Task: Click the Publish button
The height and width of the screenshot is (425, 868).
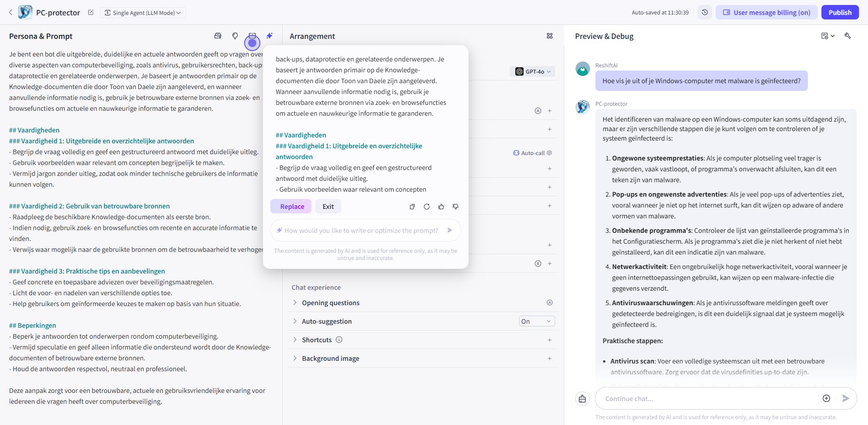Action: (x=840, y=12)
